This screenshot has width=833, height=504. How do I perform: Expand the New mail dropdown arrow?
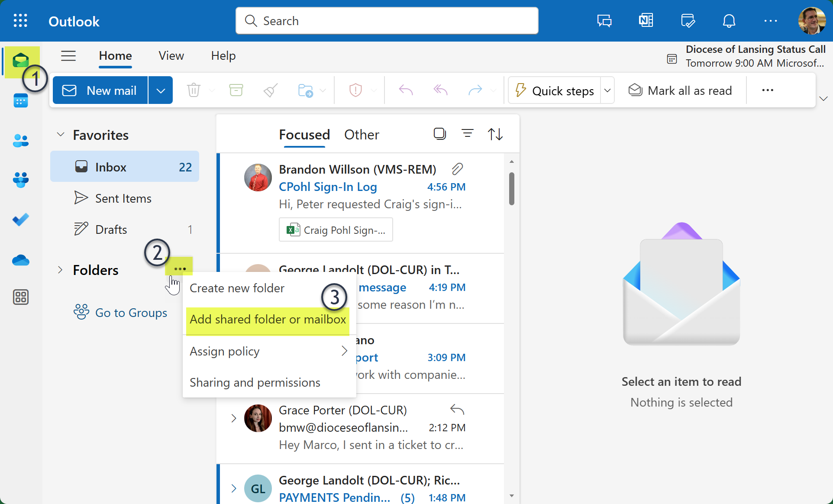[x=161, y=90]
